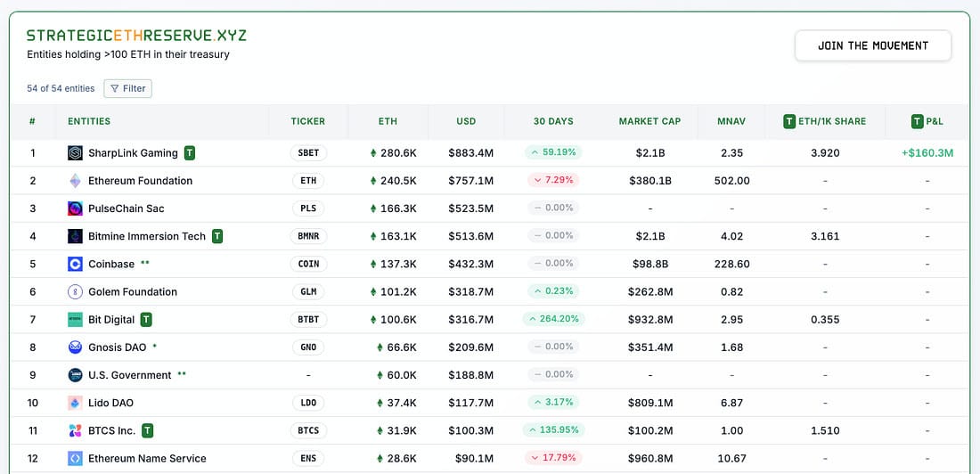The width and height of the screenshot is (980, 474).
Task: Click the PLS ticker pill
Action: click(308, 208)
